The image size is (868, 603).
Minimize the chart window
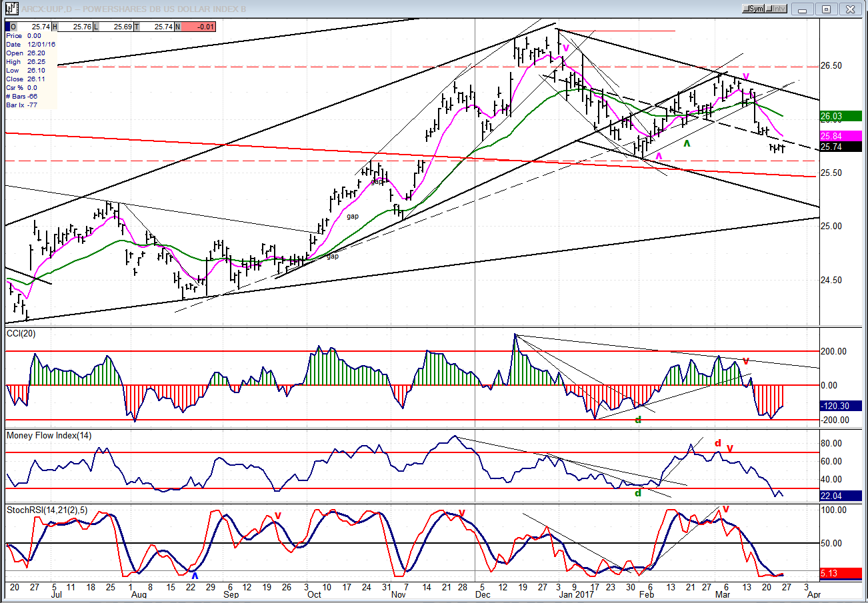pos(804,9)
